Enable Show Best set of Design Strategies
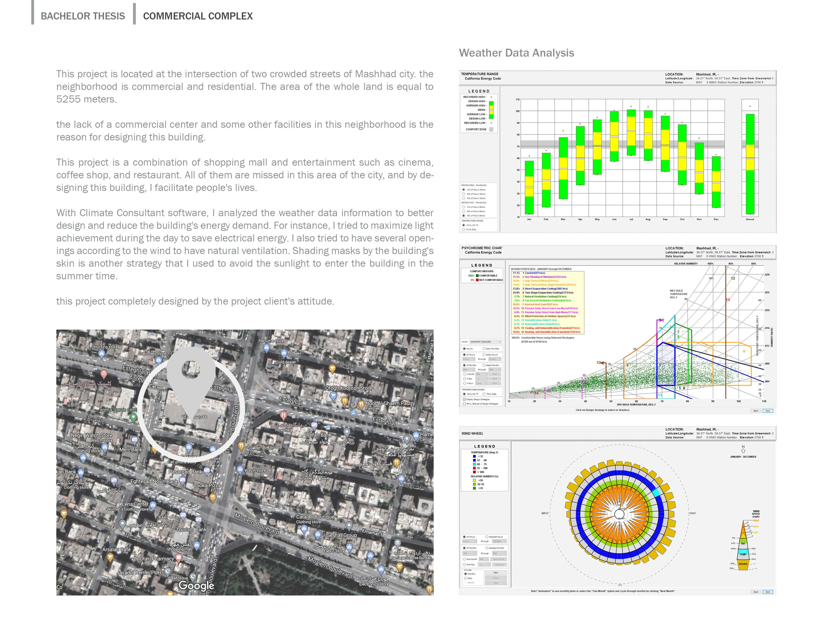Screen dimensions: 833x644 click(x=464, y=404)
